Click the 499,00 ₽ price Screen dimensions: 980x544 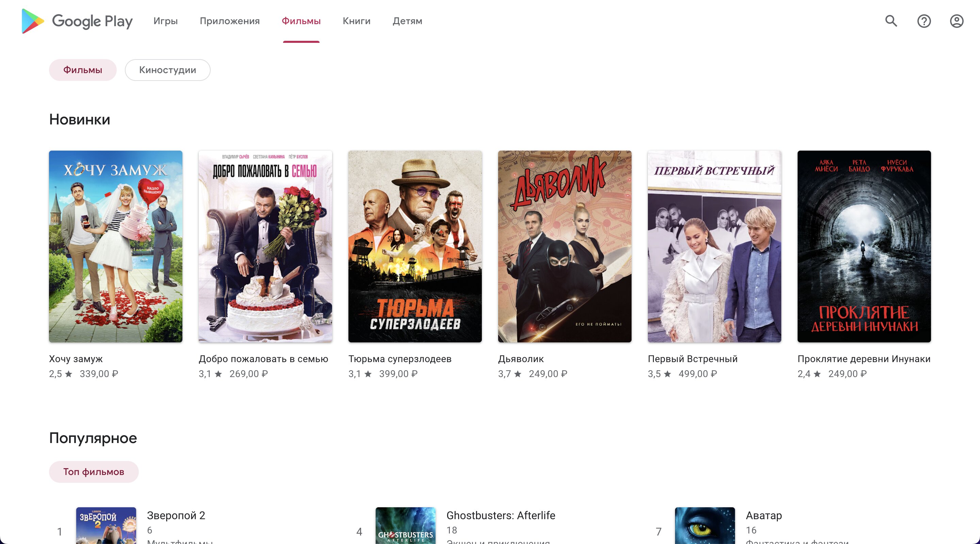pyautogui.click(x=698, y=374)
